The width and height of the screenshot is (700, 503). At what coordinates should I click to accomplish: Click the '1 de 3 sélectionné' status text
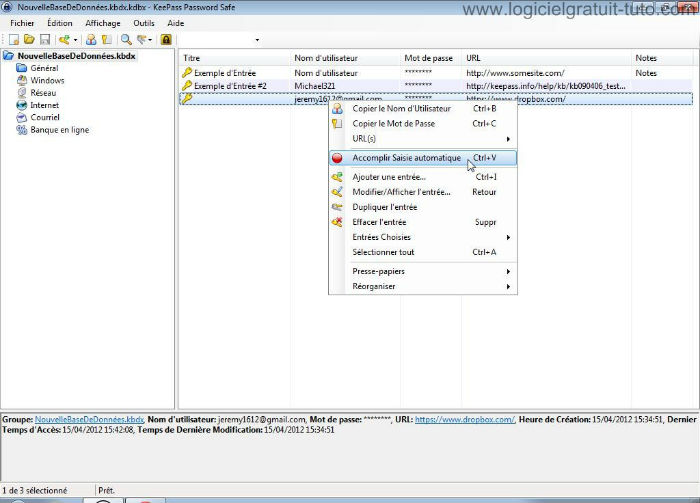35,491
